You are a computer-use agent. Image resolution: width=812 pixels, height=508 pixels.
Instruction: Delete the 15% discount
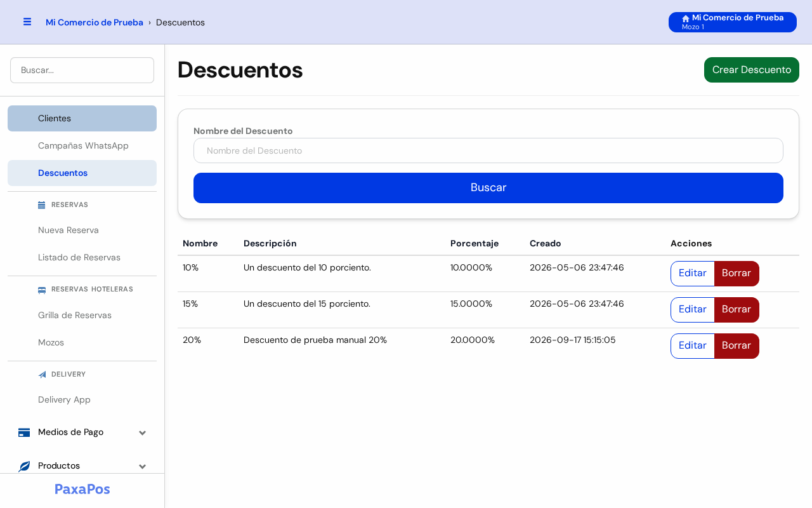pyautogui.click(x=737, y=310)
